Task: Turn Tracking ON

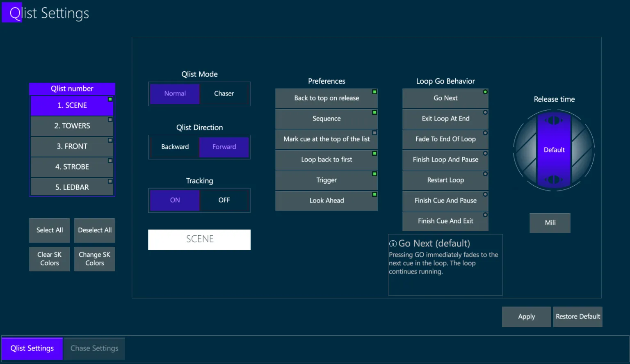Action: 175,200
